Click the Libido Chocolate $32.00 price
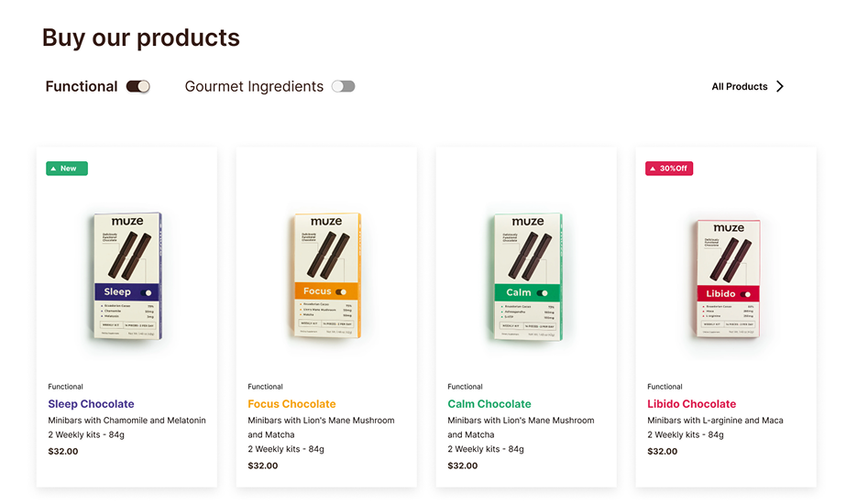The width and height of the screenshot is (857, 504). point(662,451)
